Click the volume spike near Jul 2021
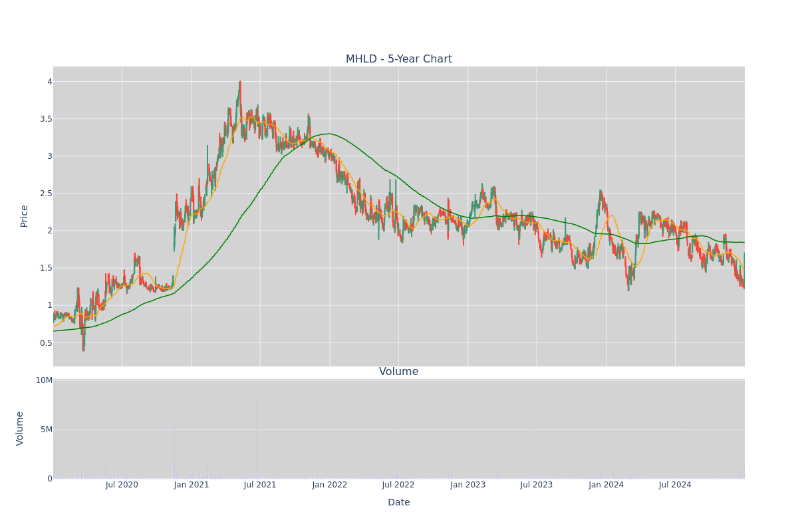Viewport: 798px width, 532px height. tap(258, 439)
